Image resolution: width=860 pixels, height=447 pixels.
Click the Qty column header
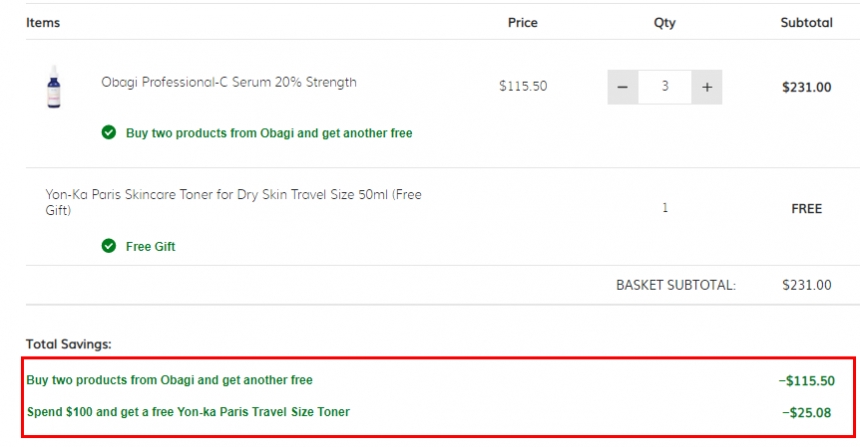click(x=664, y=23)
